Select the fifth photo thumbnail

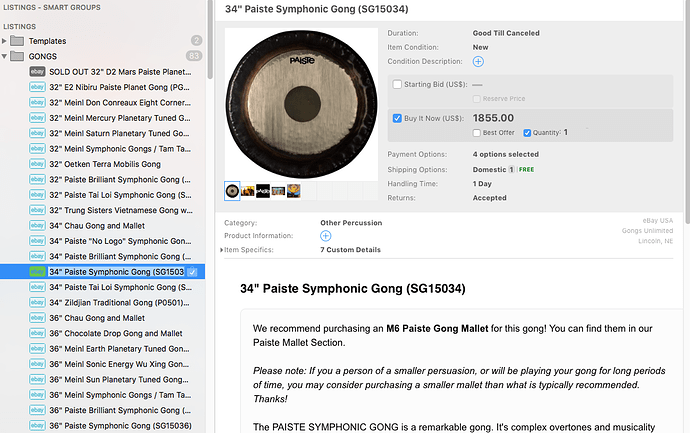tap(294, 191)
